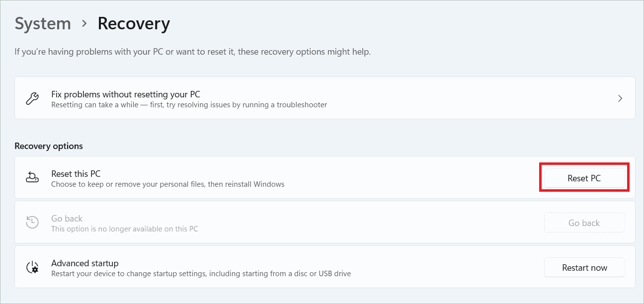Click the reset reinstall icon next to Reset this PC

click(x=32, y=177)
